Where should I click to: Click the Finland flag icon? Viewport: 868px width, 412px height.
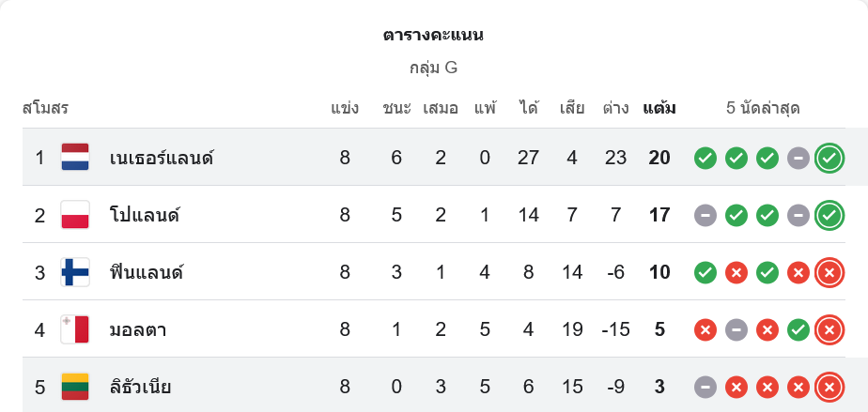[x=75, y=272]
